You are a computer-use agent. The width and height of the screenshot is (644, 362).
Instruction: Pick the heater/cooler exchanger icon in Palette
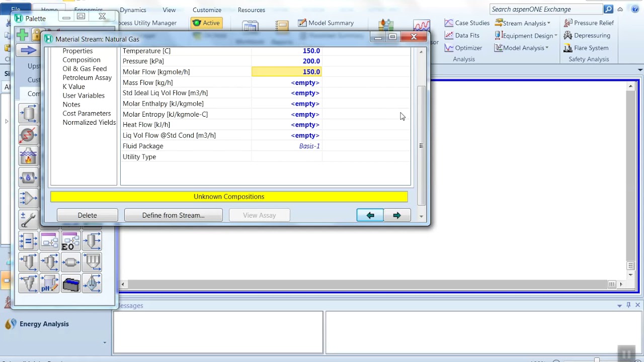(28, 135)
